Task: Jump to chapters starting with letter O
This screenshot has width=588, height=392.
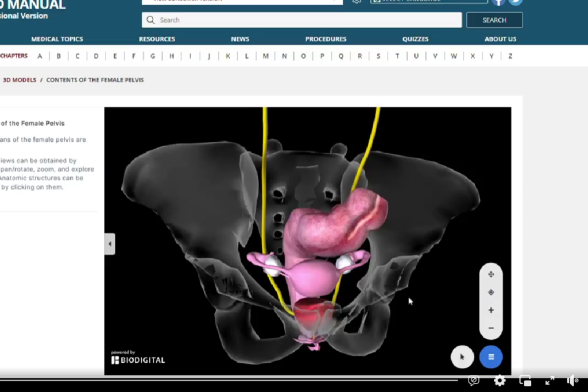Action: coord(303,56)
